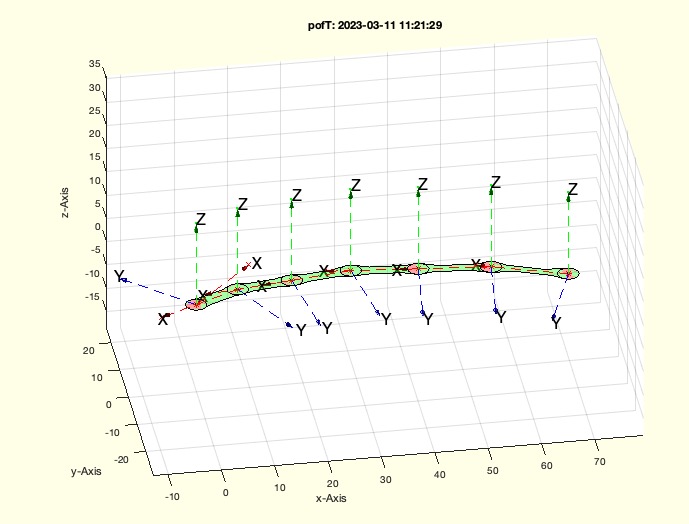
Task: Select the rightmost ellipse node of the curve
Action: pyautogui.click(x=568, y=272)
